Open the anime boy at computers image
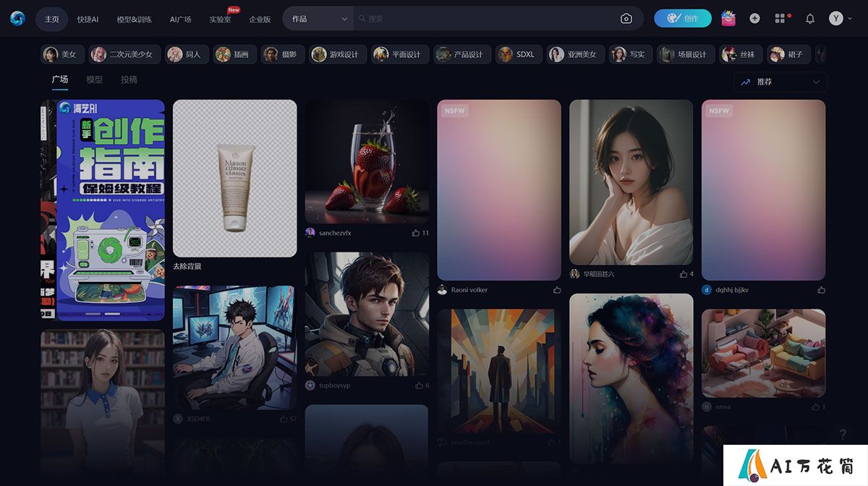Screen dimensions: 868x486 [x=234, y=348]
